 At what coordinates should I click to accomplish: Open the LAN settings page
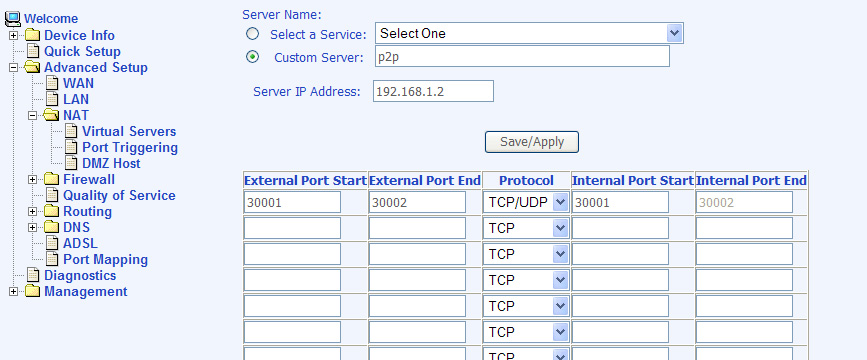(x=76, y=100)
